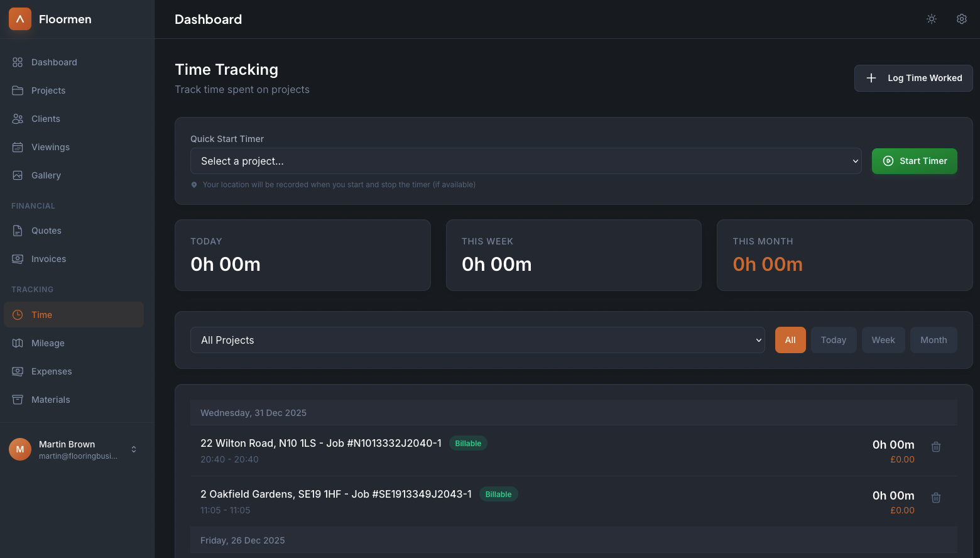The width and height of the screenshot is (980, 558).
Task: Switch the entries filter to Billable via All toggle
Action: (x=790, y=339)
